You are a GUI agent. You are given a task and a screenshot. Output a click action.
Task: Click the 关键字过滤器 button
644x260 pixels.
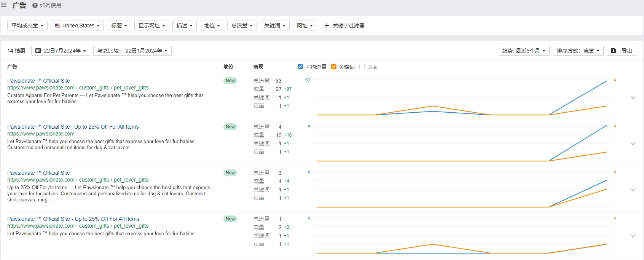344,26
